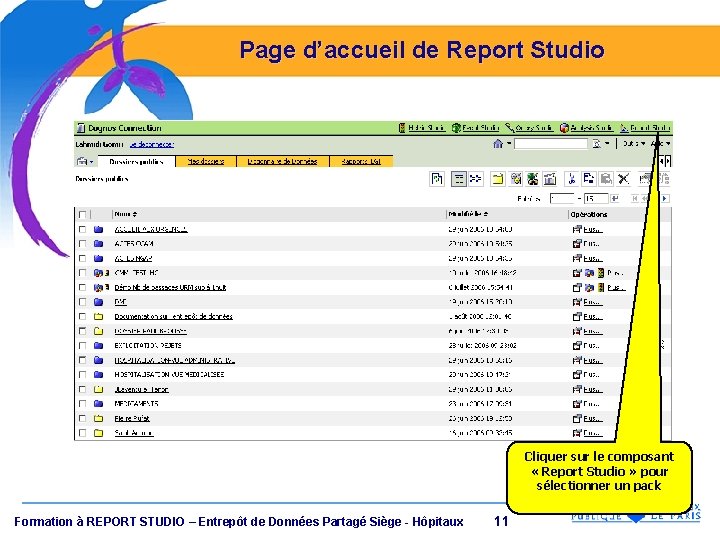Click the package icon of CMN_TEST_HC row

click(98, 273)
